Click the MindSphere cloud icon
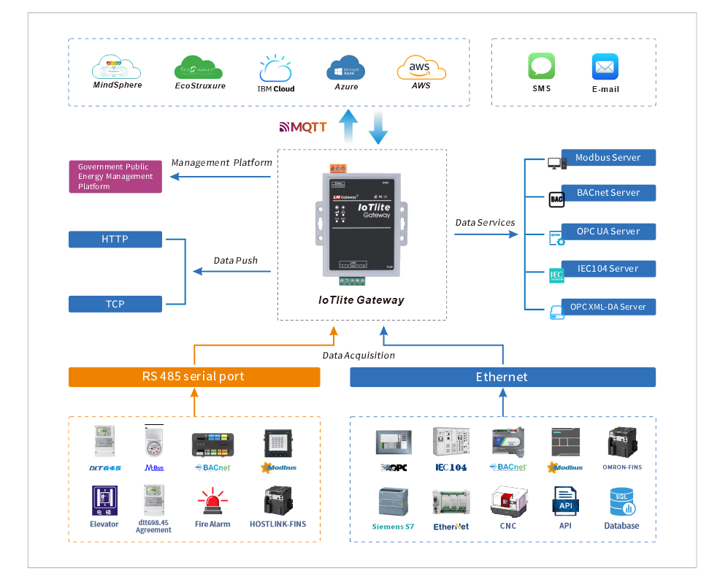The height and width of the screenshot is (582, 728). point(116,67)
